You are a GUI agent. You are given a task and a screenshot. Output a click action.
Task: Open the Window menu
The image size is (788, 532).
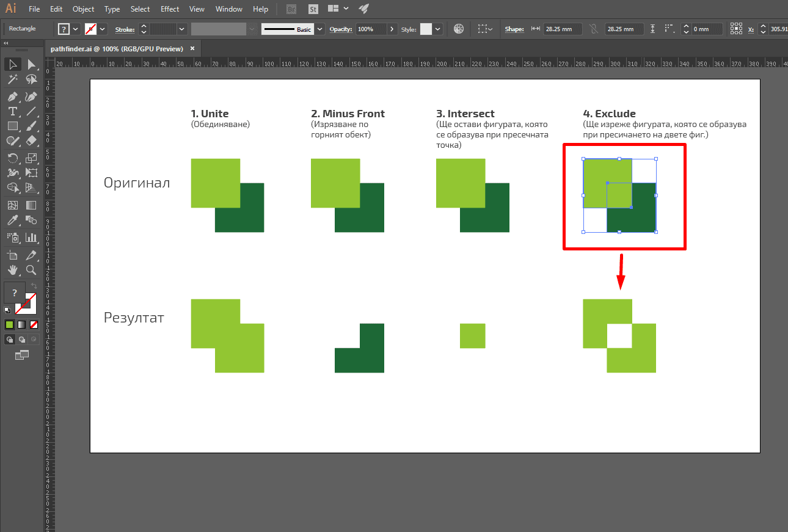point(229,9)
